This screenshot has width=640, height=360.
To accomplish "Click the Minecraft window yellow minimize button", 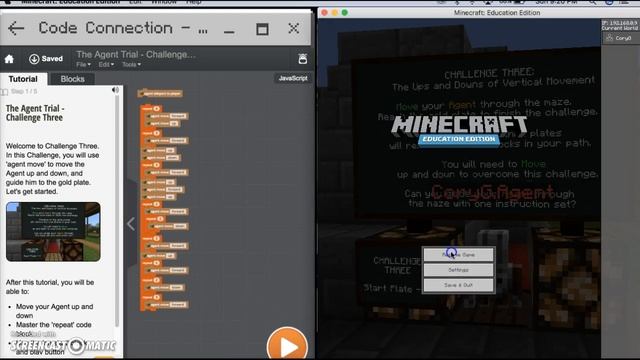I will click(335, 13).
